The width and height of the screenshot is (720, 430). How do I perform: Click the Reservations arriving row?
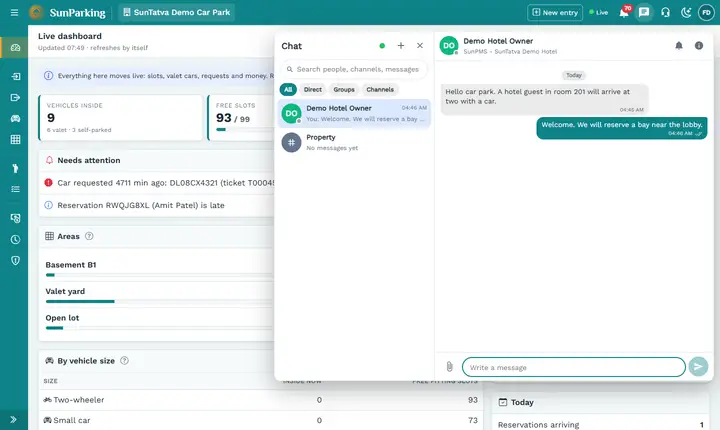pos(601,424)
